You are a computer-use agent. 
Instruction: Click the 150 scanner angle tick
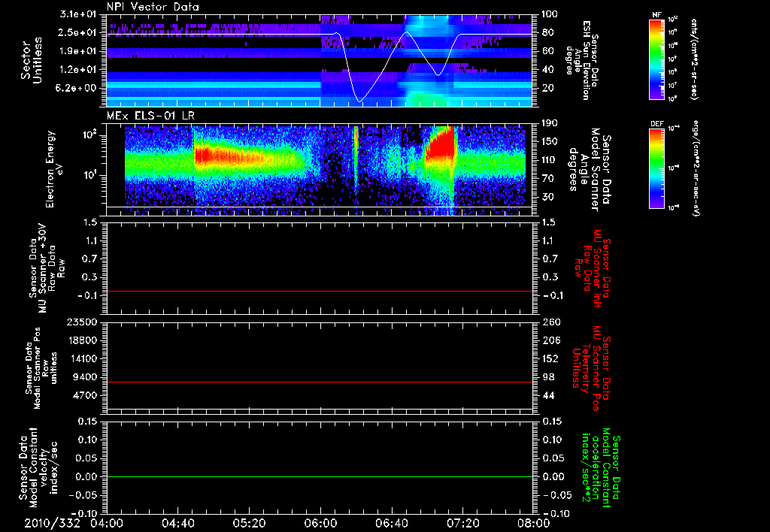click(x=550, y=141)
